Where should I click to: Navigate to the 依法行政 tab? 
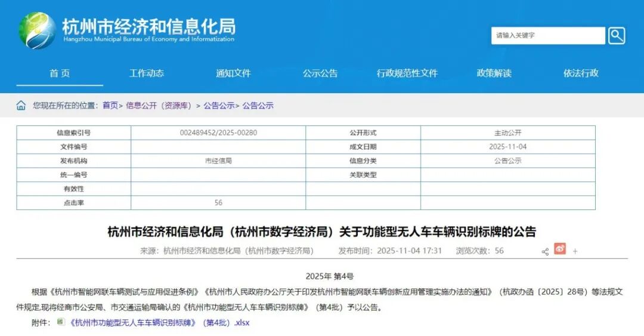(x=581, y=73)
